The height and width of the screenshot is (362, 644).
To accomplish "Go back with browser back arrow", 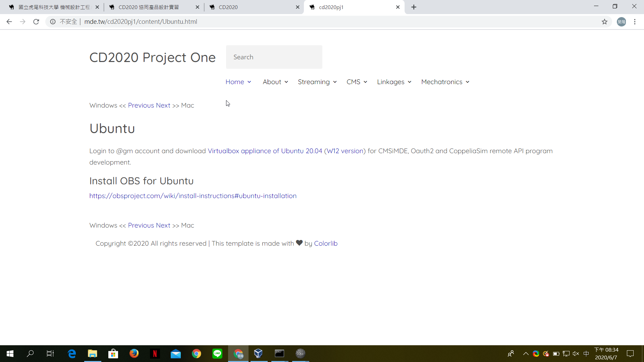I will (9, 22).
